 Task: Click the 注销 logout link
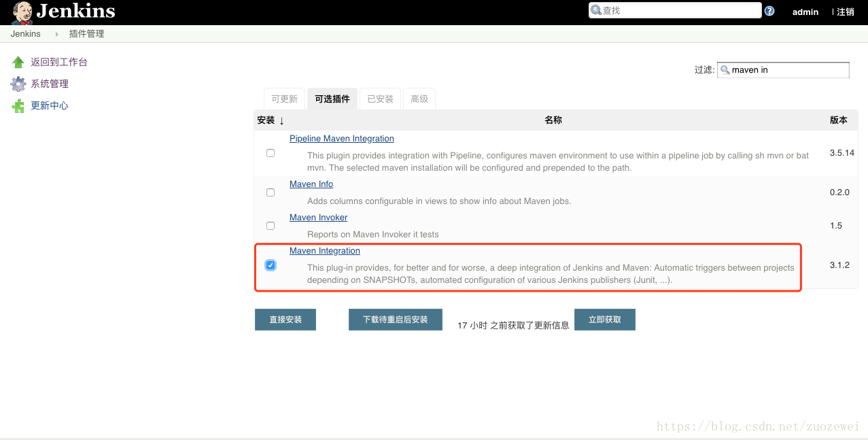click(846, 12)
